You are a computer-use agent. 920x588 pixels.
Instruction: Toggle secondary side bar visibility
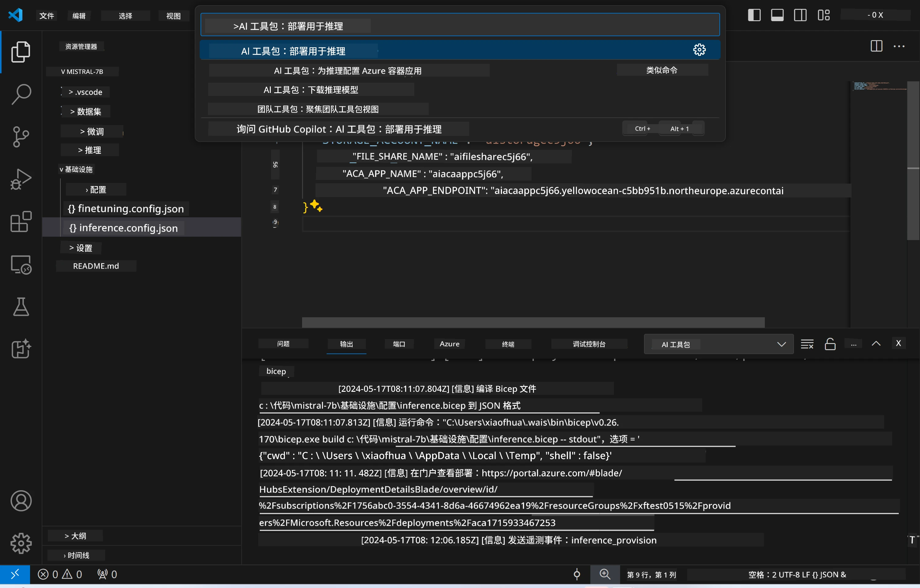pos(800,15)
